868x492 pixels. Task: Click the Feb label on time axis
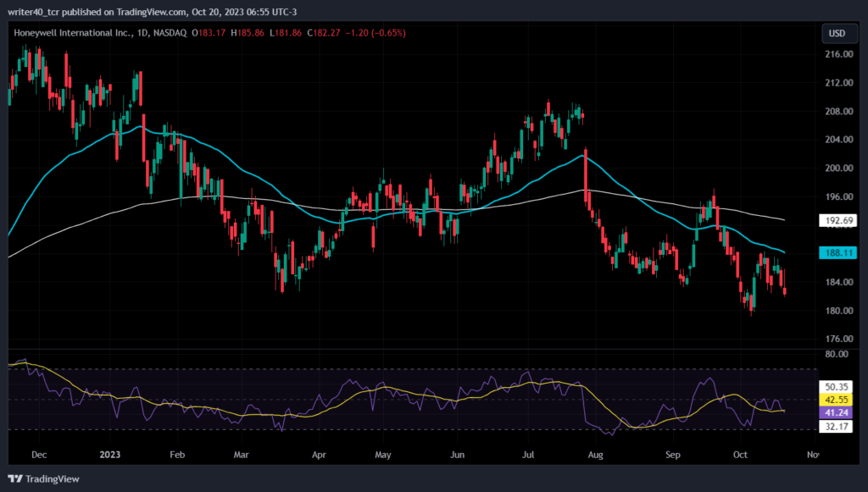click(176, 455)
